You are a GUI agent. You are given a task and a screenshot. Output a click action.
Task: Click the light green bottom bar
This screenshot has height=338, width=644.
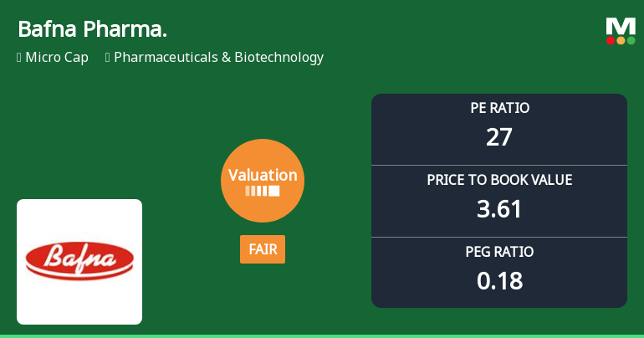point(322,335)
